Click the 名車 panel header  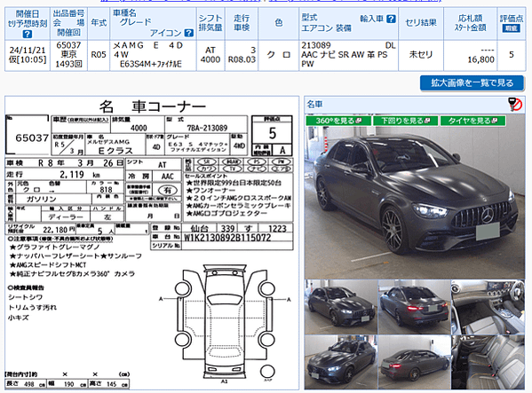pos(415,105)
